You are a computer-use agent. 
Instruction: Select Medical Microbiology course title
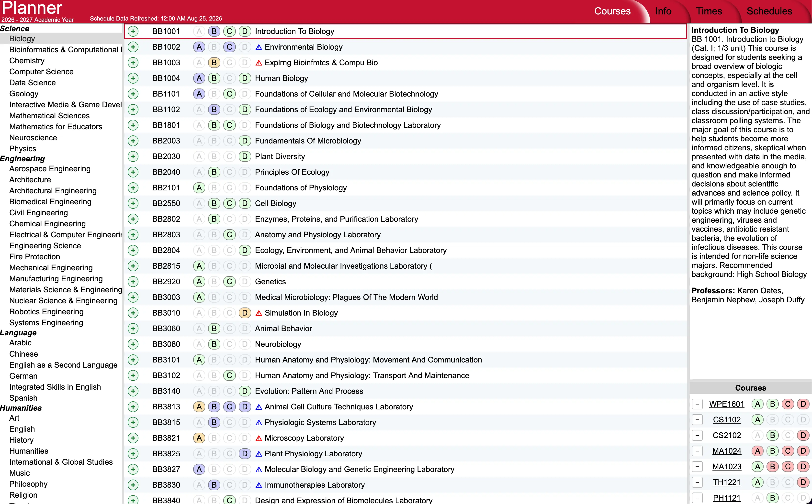tap(347, 297)
